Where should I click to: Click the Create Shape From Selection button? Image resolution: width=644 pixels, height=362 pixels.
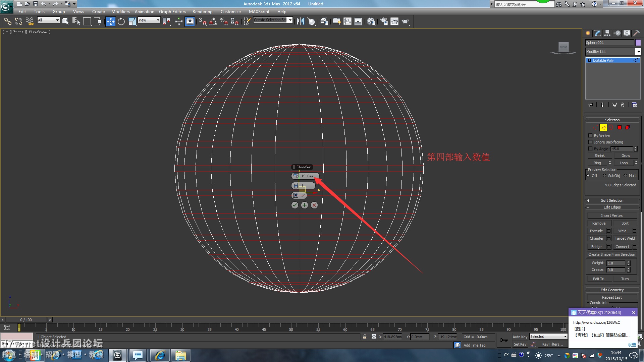pyautogui.click(x=612, y=254)
